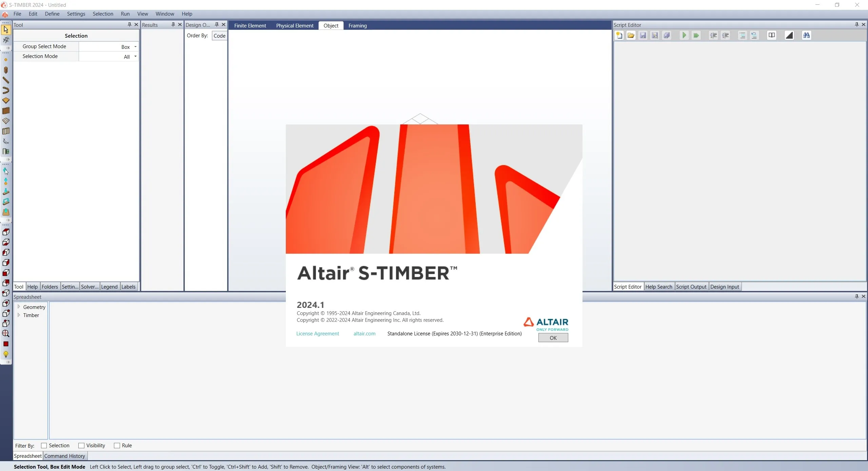Viewport: 868px width, 471px height.
Task: Toggle the yellow light bulb icon
Action: tap(6, 355)
